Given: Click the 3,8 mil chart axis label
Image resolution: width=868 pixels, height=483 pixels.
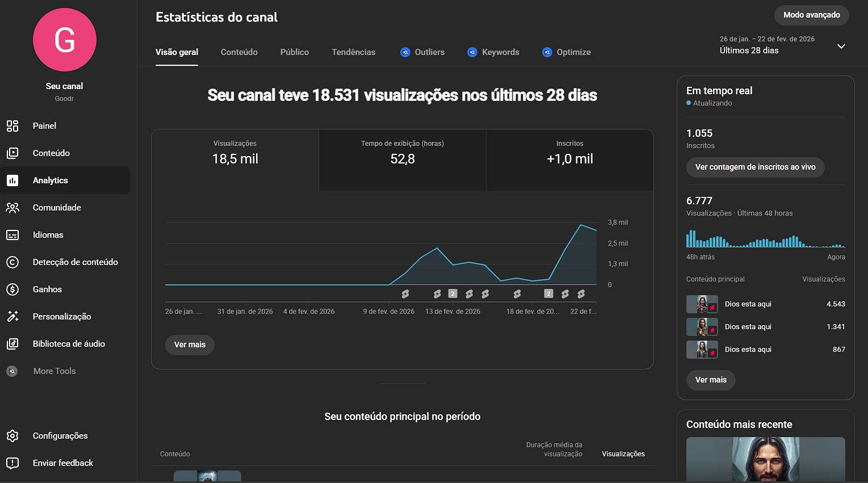Looking at the screenshot, I should point(618,222).
